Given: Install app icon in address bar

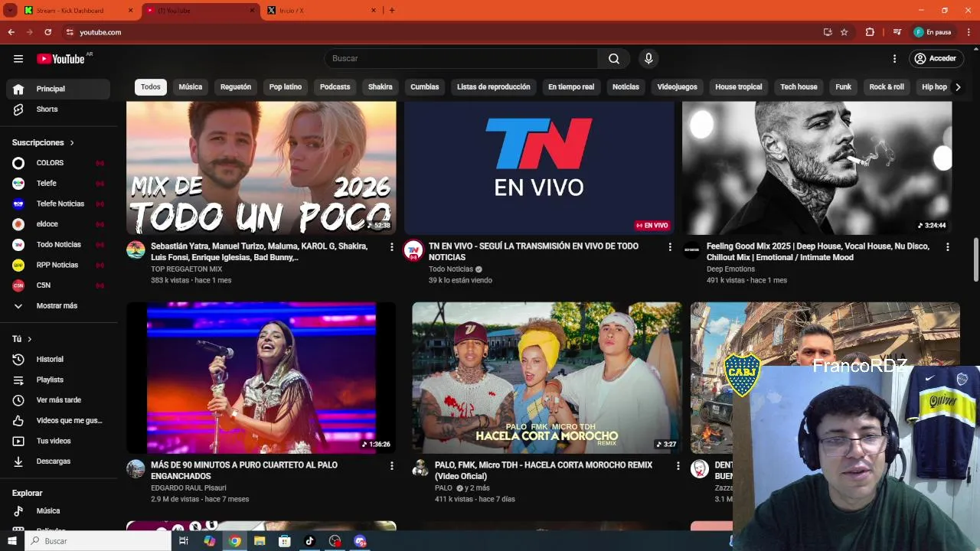Looking at the screenshot, I should (x=828, y=32).
